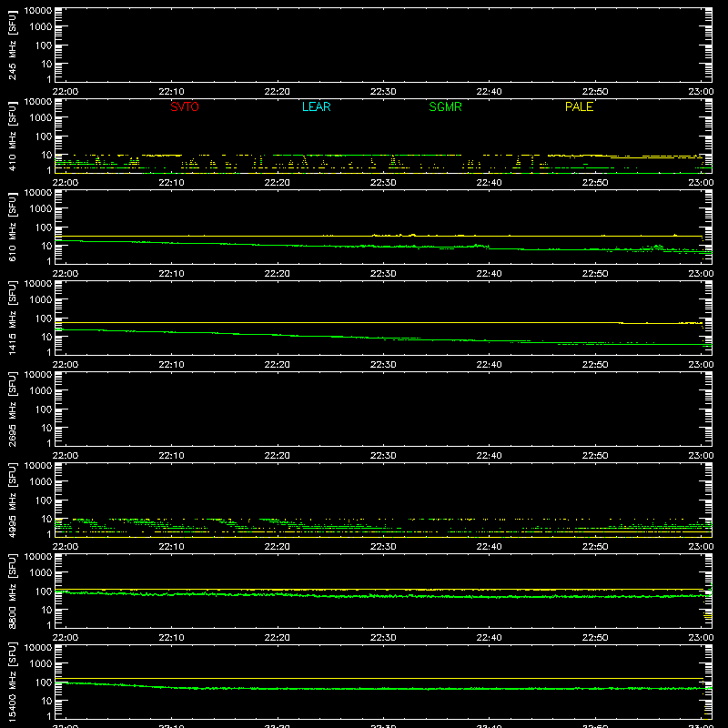Select the 2695 MHz [SFU] axis title
This screenshot has width=728, height=728.
13,409
